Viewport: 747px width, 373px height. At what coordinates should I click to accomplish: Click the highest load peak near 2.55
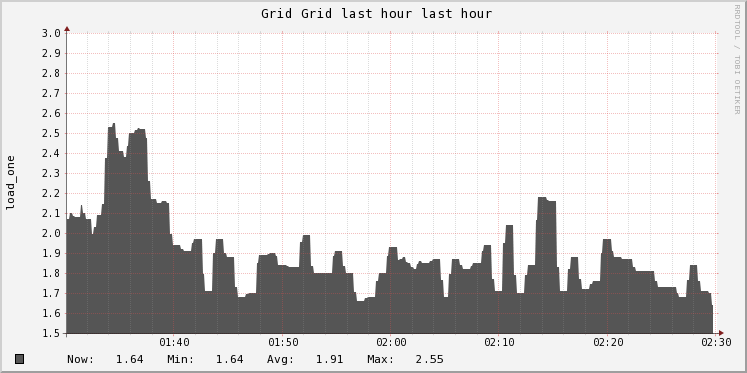[113, 124]
